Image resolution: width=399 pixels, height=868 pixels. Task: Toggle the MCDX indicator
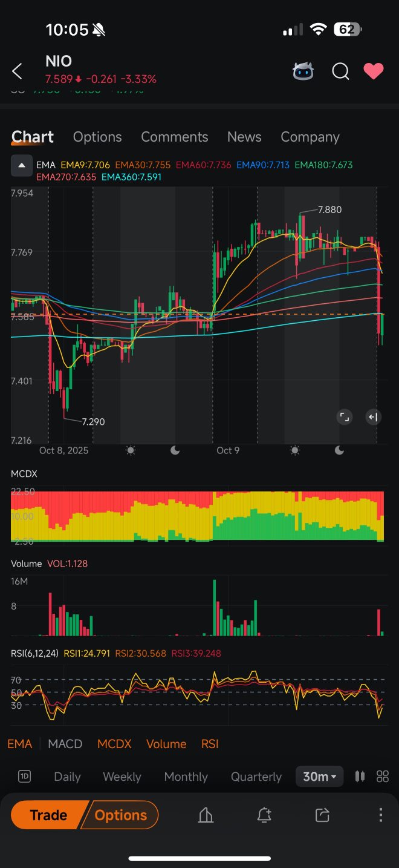pyautogui.click(x=114, y=744)
